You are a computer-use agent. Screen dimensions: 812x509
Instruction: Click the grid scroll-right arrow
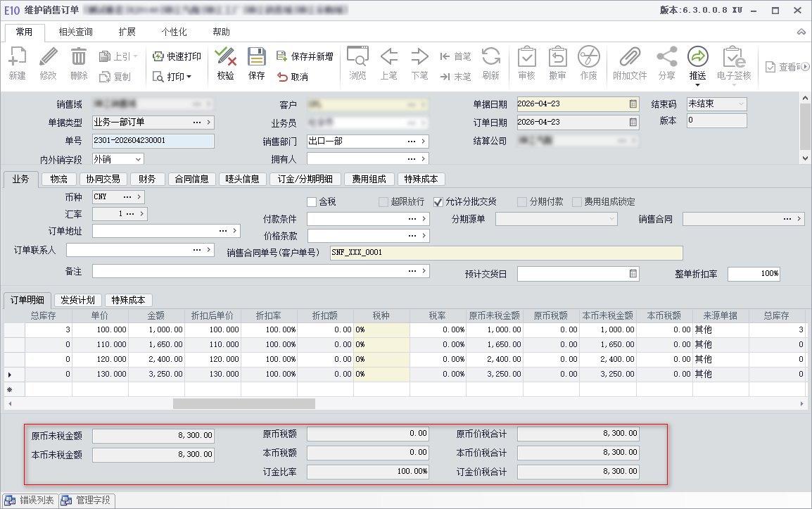801,403
